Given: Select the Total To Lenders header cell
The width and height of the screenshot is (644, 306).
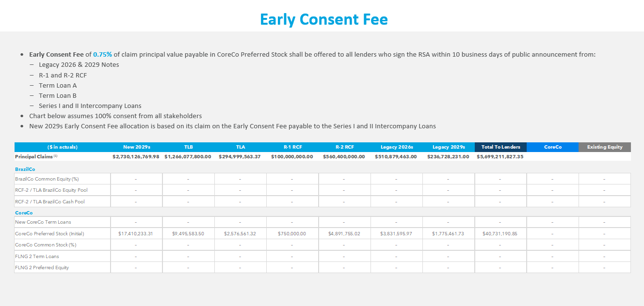Looking at the screenshot, I should point(500,147).
